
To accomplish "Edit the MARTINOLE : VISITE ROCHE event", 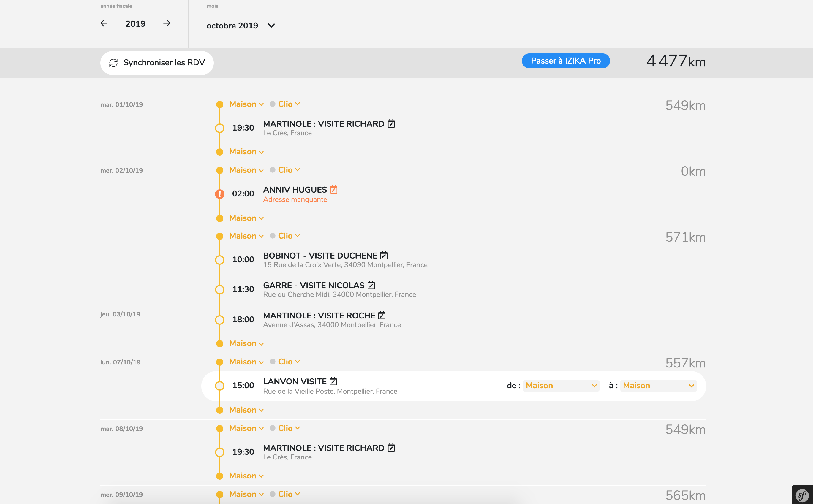I will point(382,315).
